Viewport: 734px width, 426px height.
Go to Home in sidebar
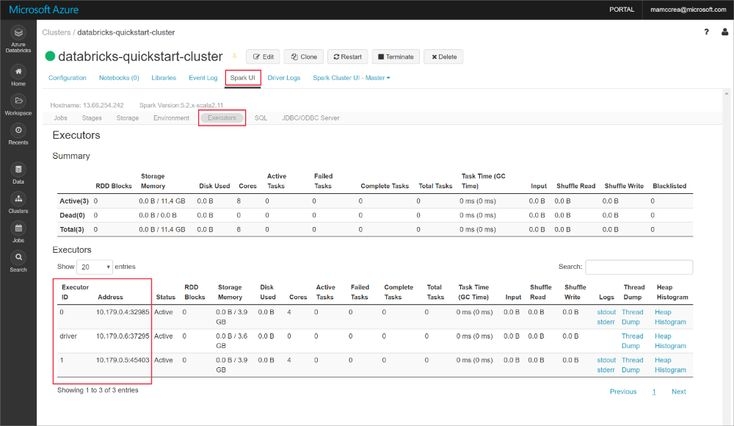click(18, 76)
